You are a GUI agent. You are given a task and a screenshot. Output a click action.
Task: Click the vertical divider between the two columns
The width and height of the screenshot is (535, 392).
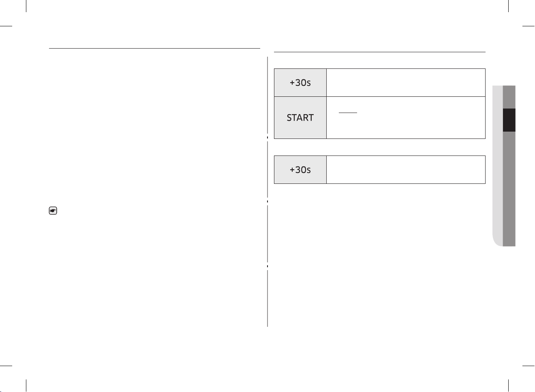267,192
